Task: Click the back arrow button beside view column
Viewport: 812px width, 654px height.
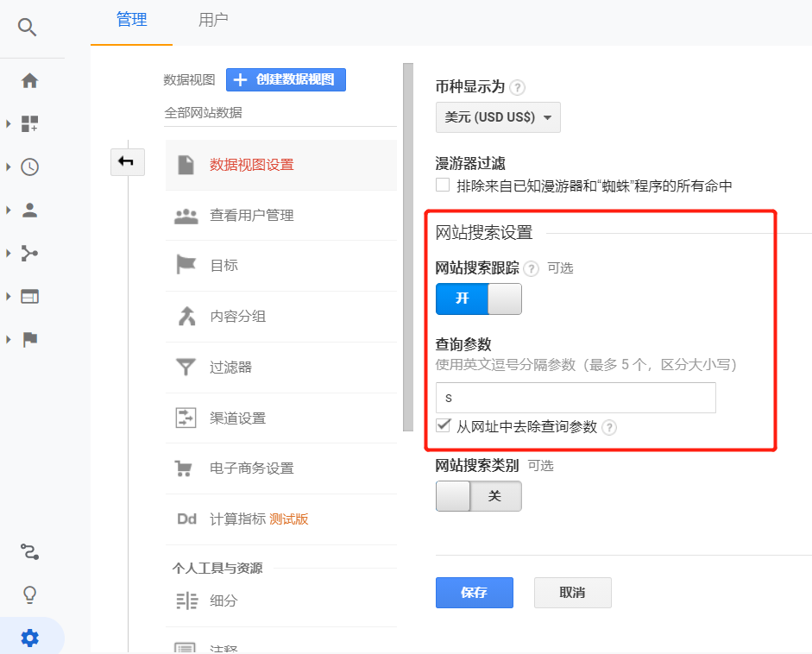Action: tap(127, 161)
